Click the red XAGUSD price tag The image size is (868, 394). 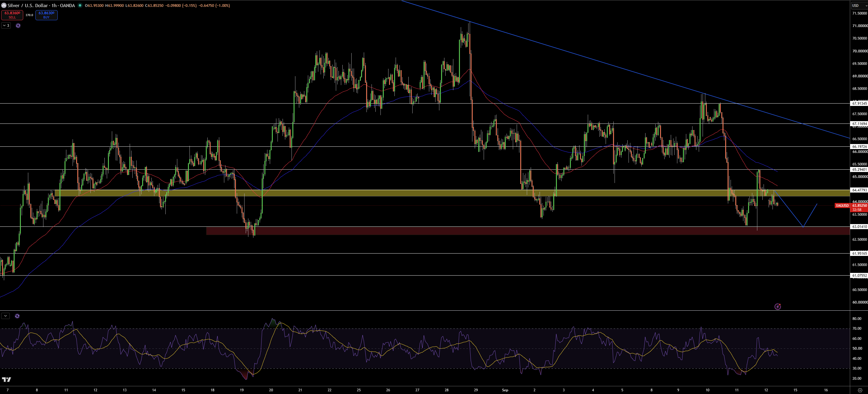[x=842, y=206]
